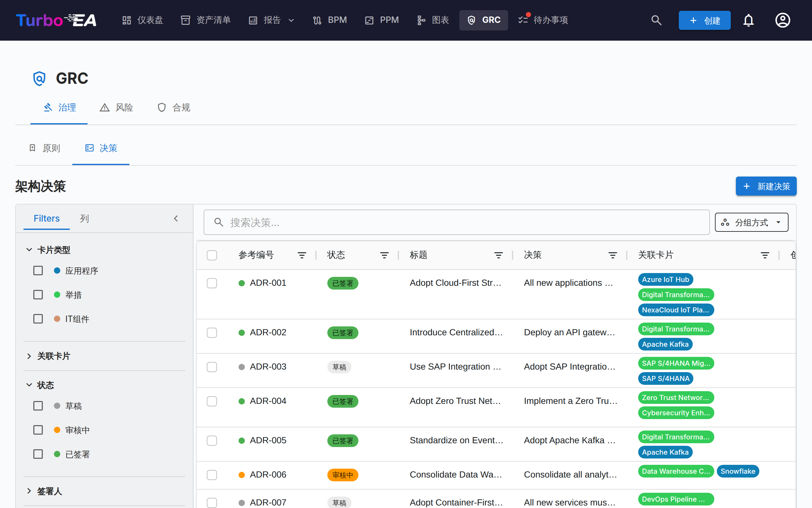Switch to the 原则 sub-tab

pyautogui.click(x=45, y=148)
